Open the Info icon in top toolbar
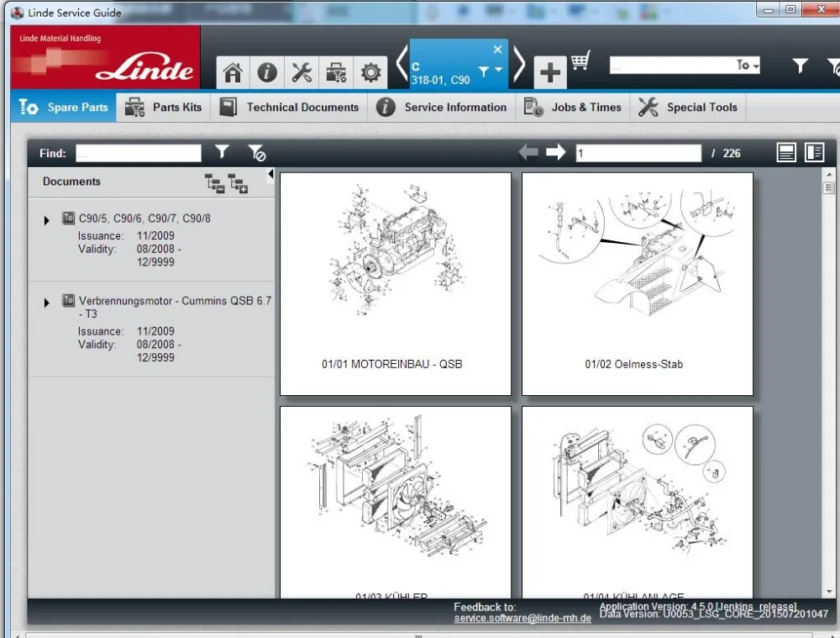 point(267,72)
